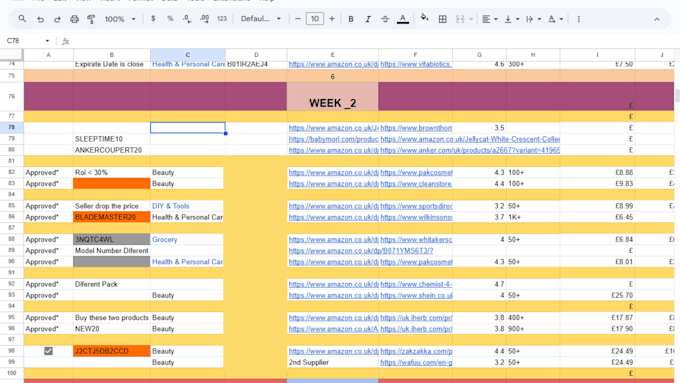Redo the last action
Viewport: 680px width, 383px height.
tap(57, 19)
